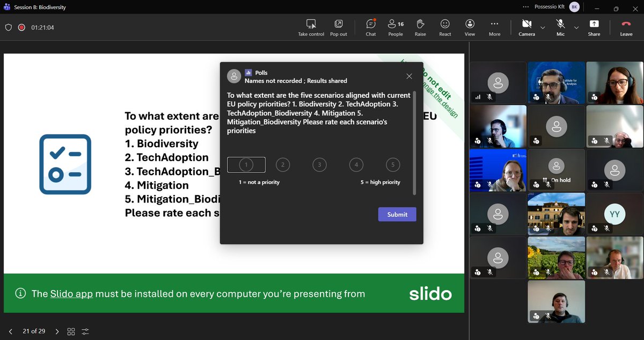This screenshot has height=340, width=644.
Task: Click the checklist graphic on the slide
Action: tap(65, 164)
